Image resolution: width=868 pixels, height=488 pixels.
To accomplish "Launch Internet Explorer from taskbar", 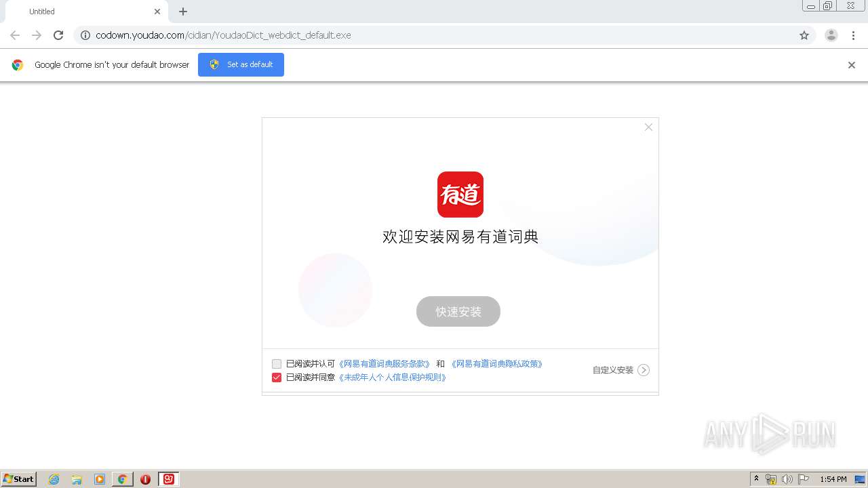I will (54, 479).
